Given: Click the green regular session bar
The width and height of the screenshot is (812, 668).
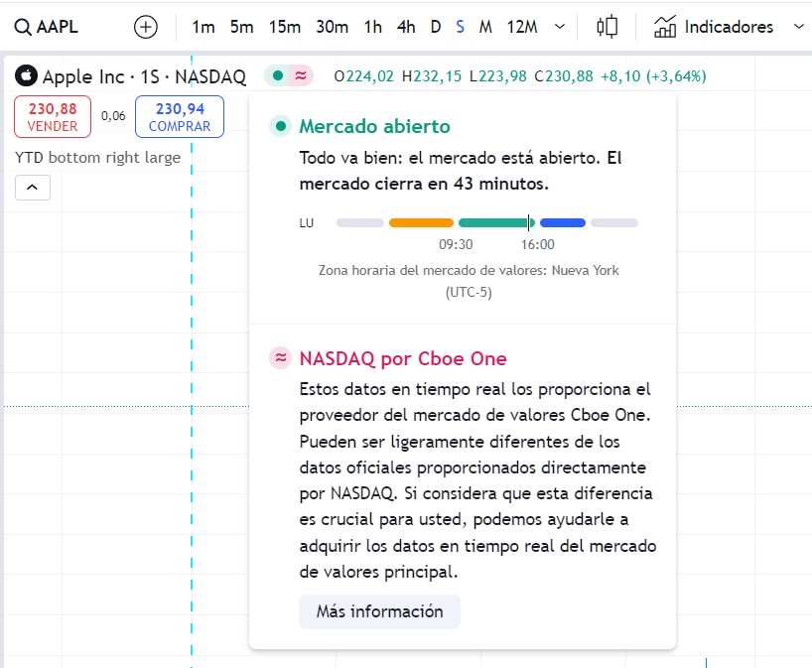Looking at the screenshot, I should (x=496, y=222).
